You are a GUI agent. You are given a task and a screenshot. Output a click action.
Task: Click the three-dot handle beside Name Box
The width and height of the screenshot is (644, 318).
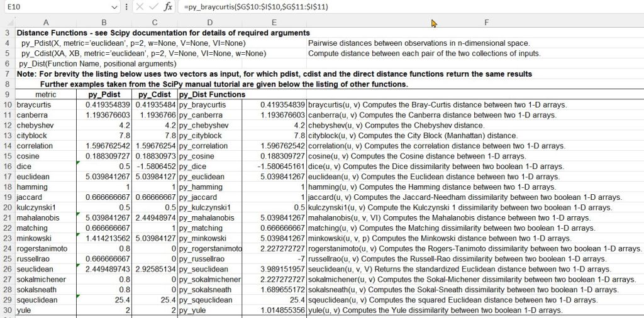point(126,7)
